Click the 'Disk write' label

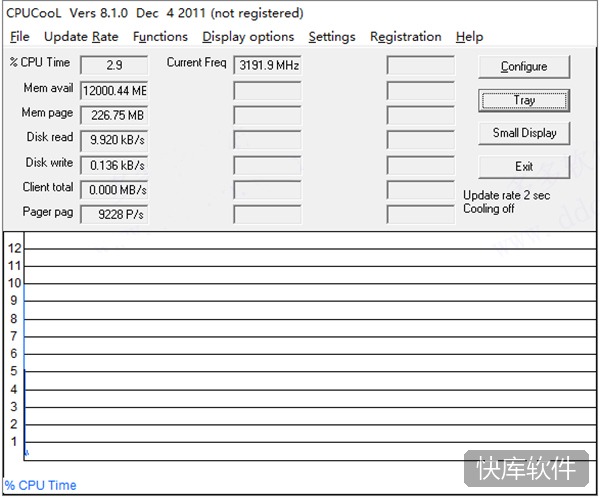pyautogui.click(x=49, y=162)
